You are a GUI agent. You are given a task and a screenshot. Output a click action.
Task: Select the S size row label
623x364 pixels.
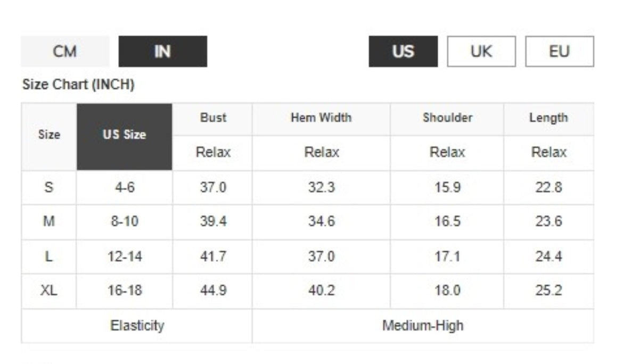(49, 187)
